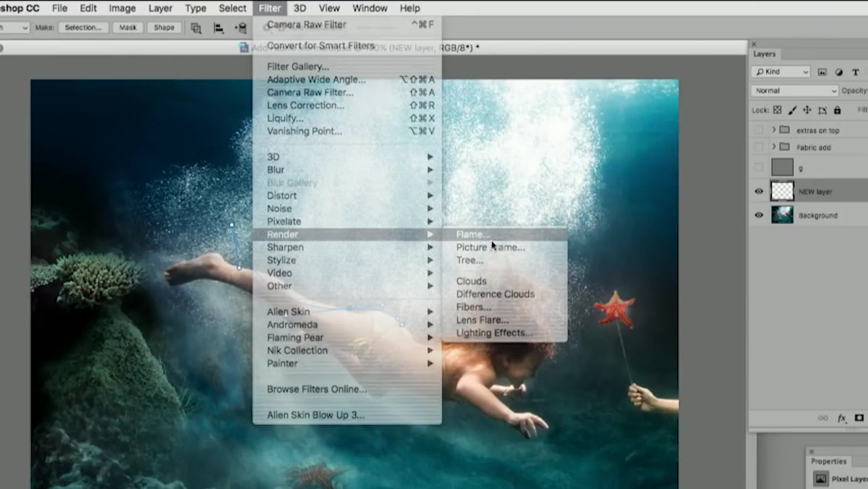Image resolution: width=868 pixels, height=489 pixels.
Task: Open the Noise submenu
Action: 347,208
